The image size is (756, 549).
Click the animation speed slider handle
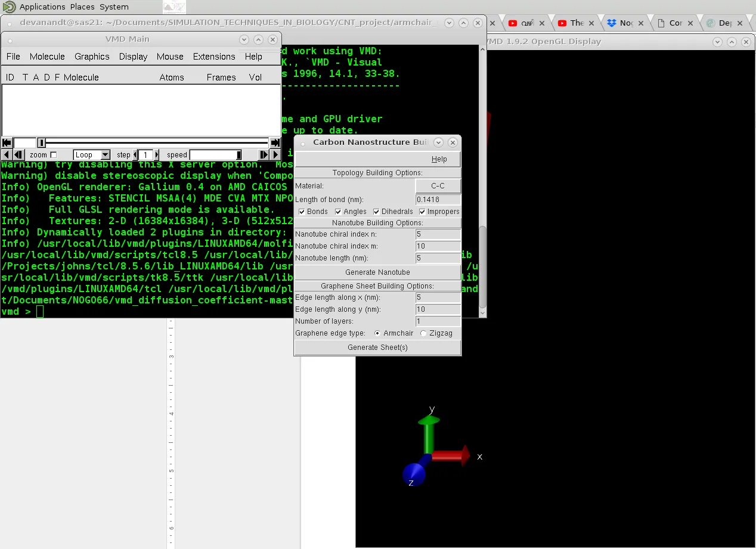coord(239,155)
